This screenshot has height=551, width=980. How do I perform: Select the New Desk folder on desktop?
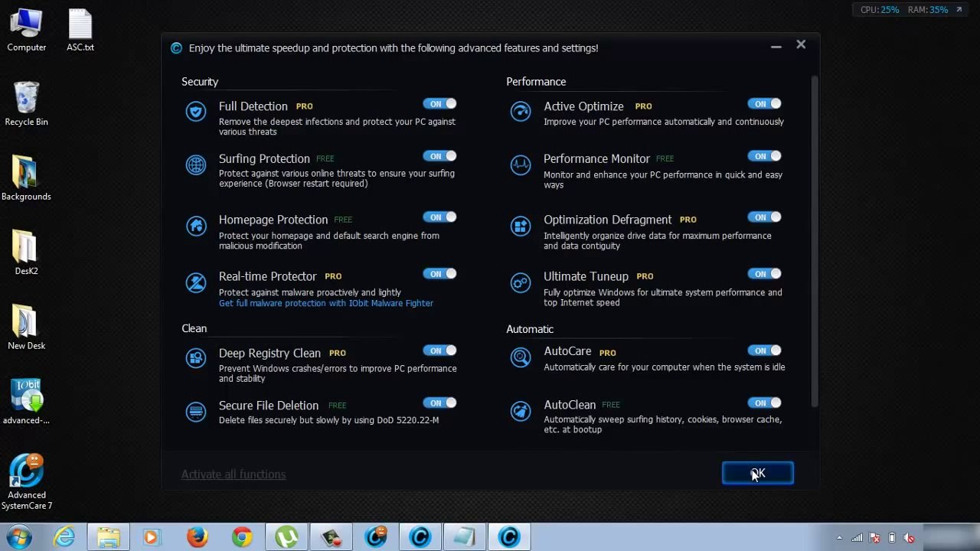[x=26, y=328]
